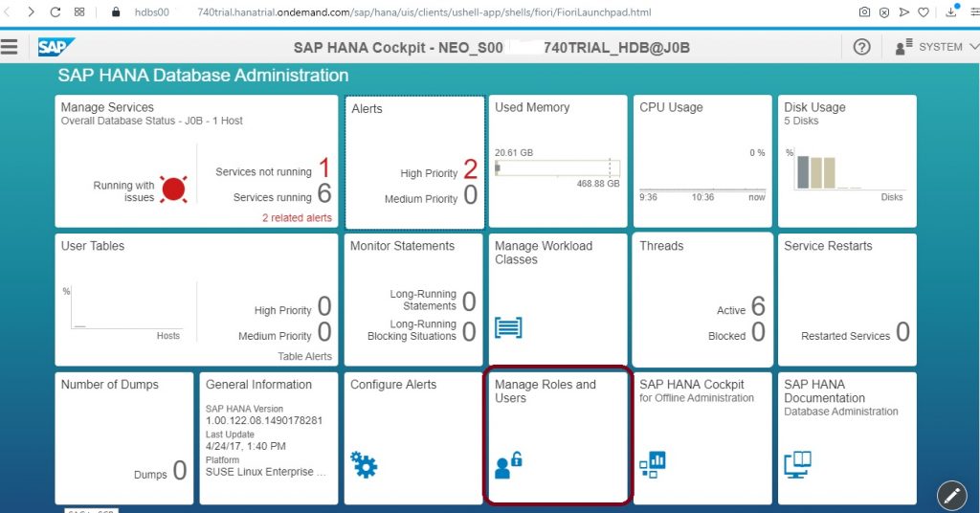980x513 pixels.
Task: Open the Threads tile
Action: click(702, 300)
